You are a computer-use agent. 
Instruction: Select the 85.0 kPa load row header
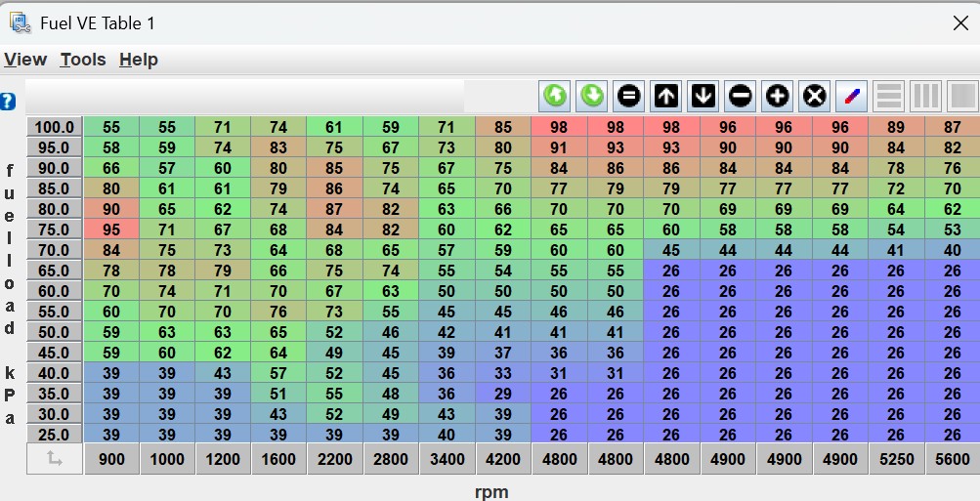(x=55, y=188)
